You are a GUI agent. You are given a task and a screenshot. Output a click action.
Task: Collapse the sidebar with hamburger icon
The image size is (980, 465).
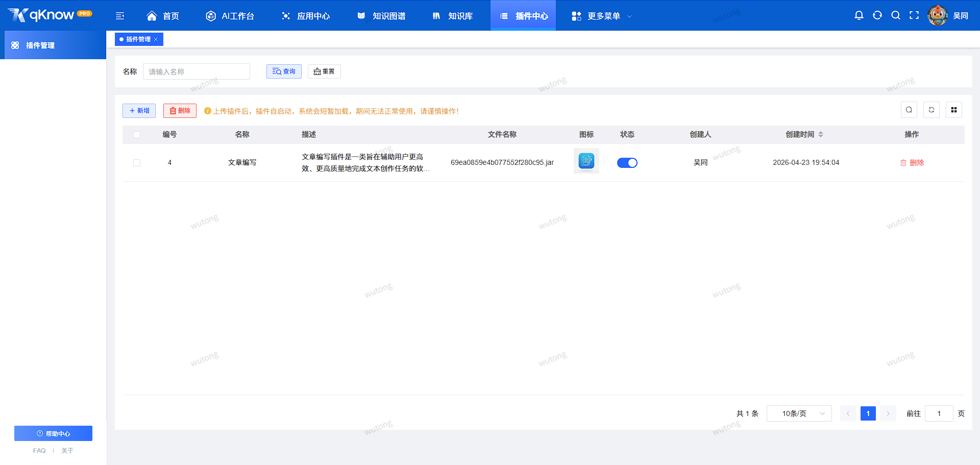pos(120,16)
